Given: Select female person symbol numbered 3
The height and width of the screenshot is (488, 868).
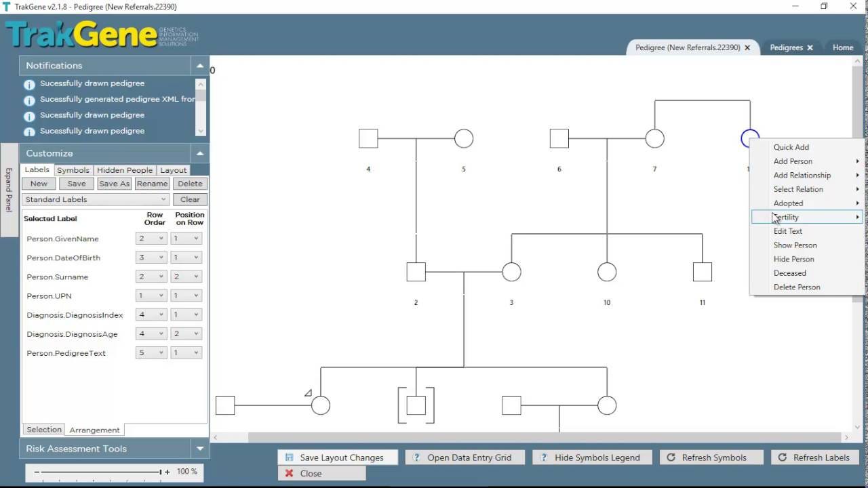Looking at the screenshot, I should (x=511, y=272).
